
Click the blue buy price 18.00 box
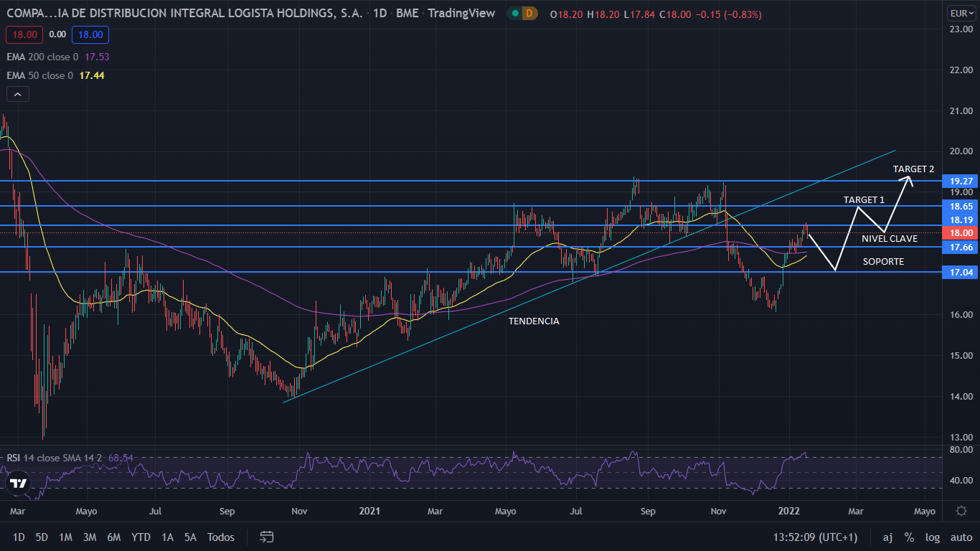(x=90, y=34)
